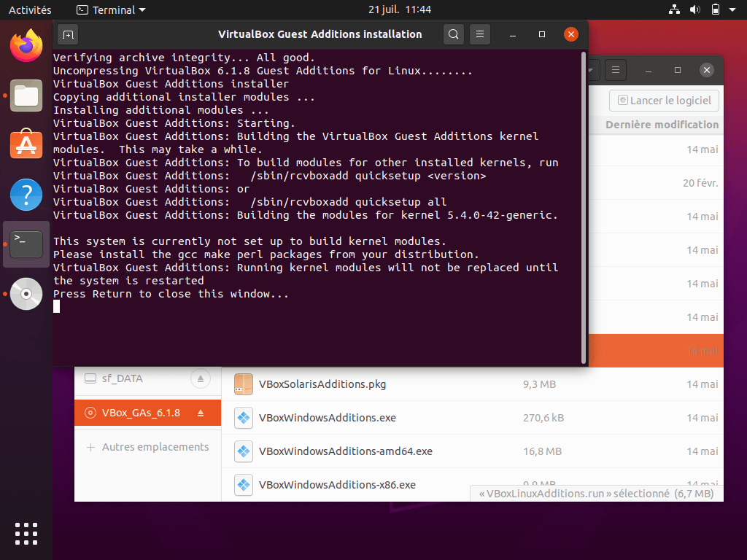
Task: Click the highlighted orange selected row
Action: (x=656, y=351)
